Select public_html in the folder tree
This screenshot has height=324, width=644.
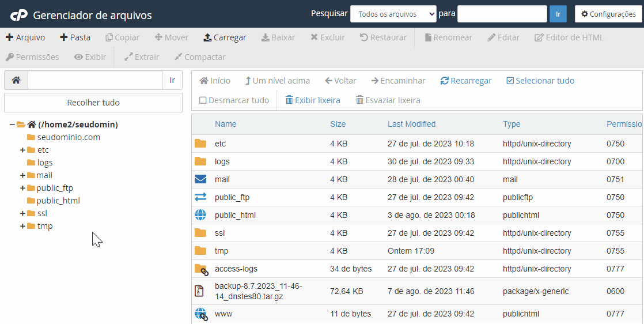58,201
